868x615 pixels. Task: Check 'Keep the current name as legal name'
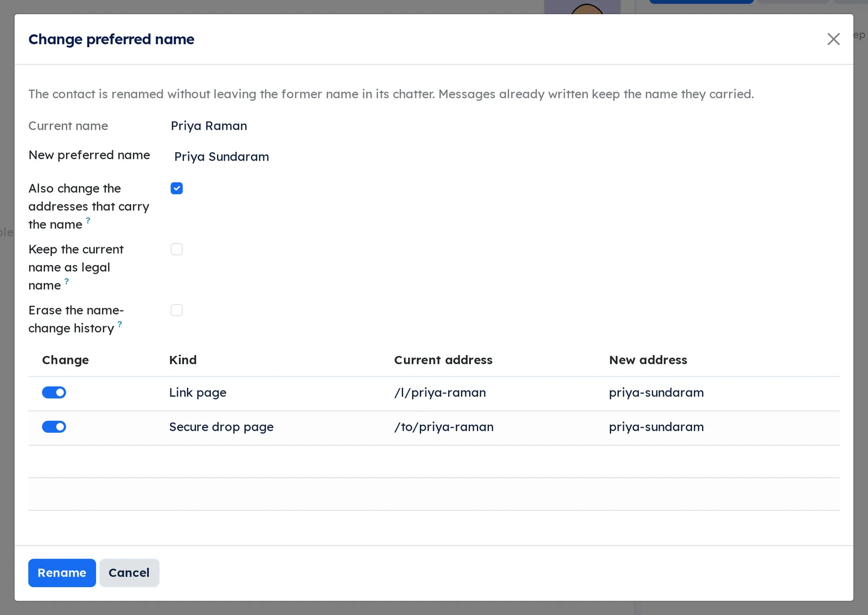point(176,249)
